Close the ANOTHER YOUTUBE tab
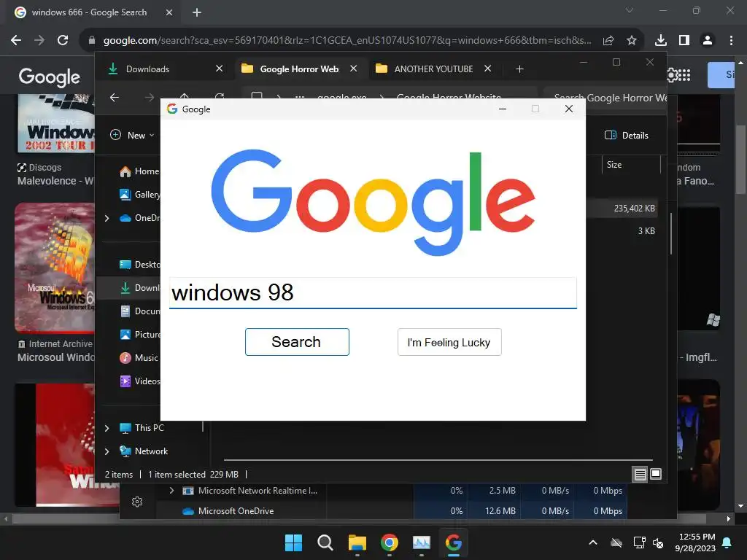Image resolution: width=747 pixels, height=560 pixels. click(488, 69)
